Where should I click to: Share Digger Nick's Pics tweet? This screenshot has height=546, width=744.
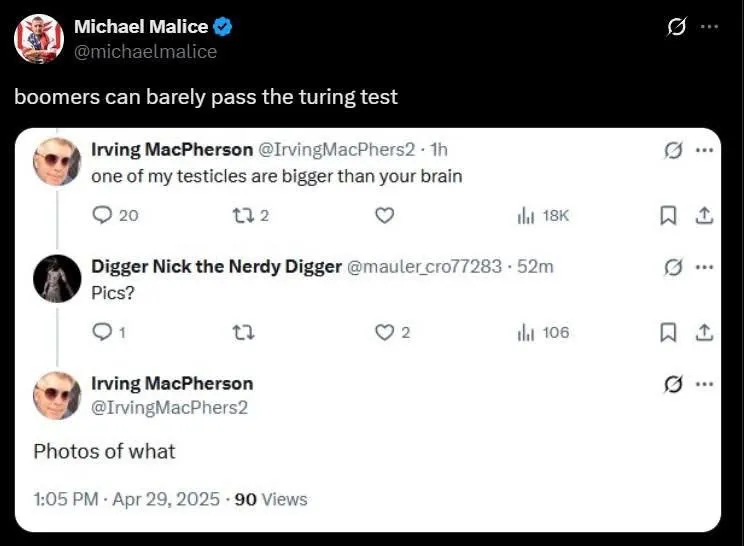(703, 332)
